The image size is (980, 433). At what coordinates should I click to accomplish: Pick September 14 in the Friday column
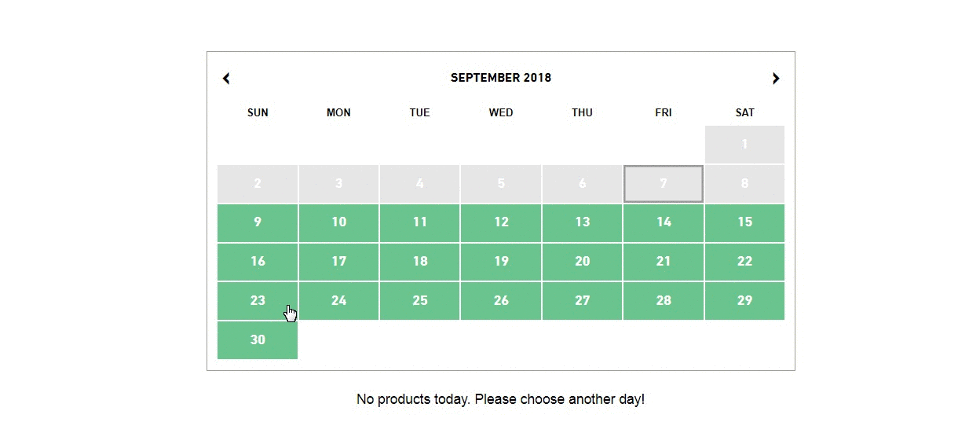664,223
